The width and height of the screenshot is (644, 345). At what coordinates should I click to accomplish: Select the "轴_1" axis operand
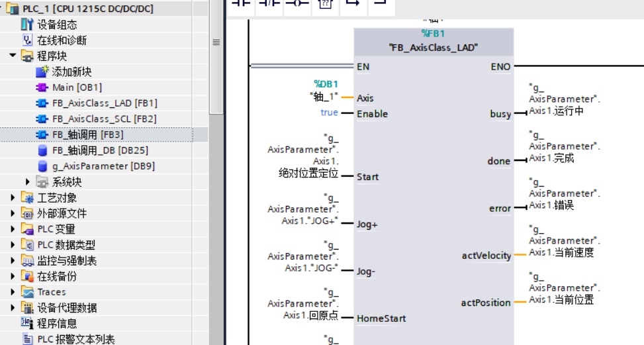324,97
